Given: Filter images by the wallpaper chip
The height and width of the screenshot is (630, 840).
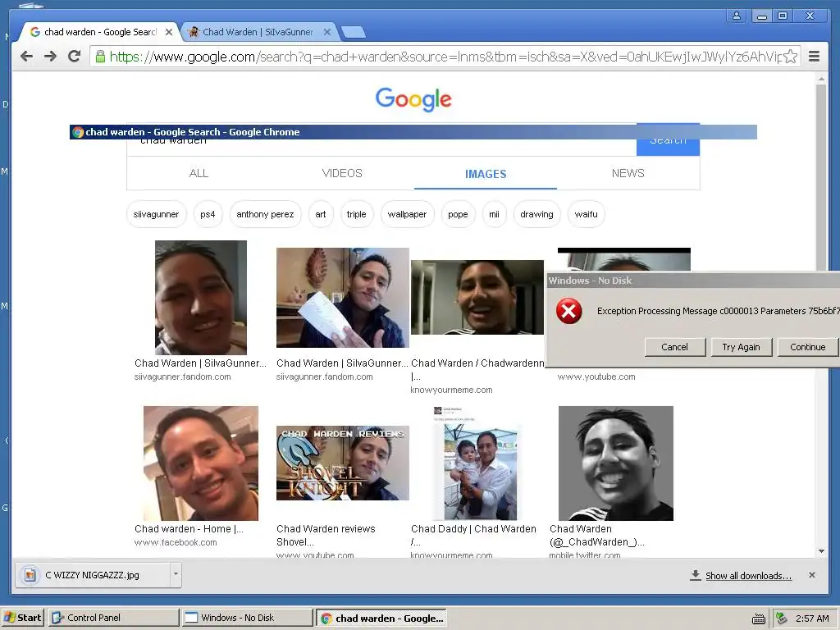Looking at the screenshot, I should (407, 214).
